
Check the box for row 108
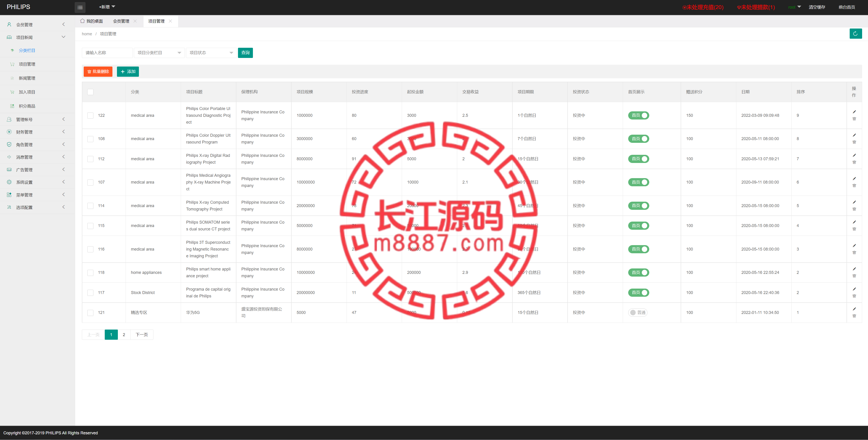[x=90, y=139]
